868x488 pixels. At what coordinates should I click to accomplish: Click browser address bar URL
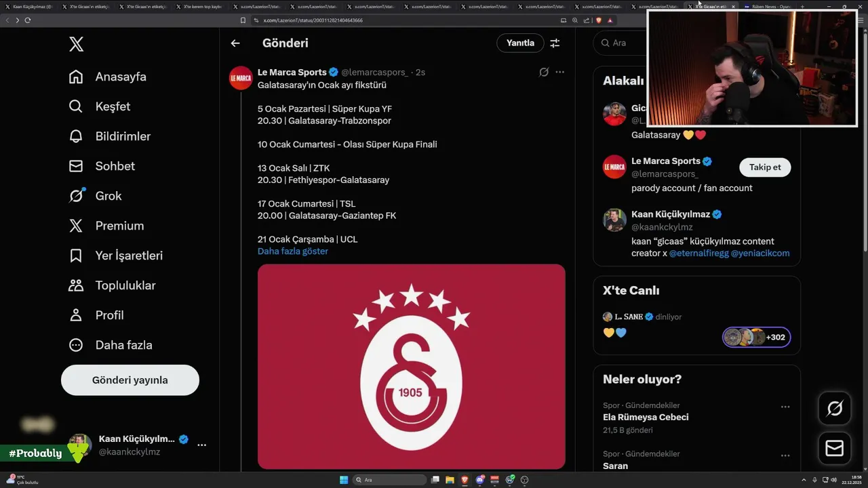coord(313,20)
